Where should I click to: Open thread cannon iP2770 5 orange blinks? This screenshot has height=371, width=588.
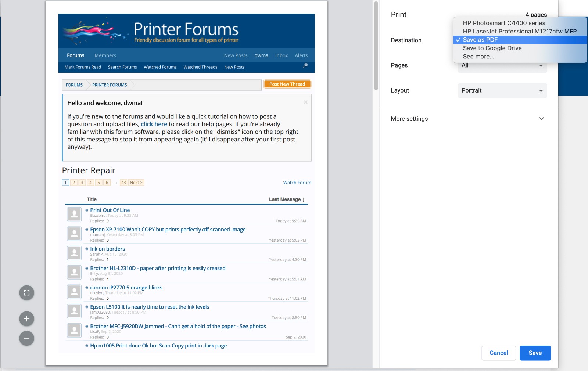coord(126,288)
